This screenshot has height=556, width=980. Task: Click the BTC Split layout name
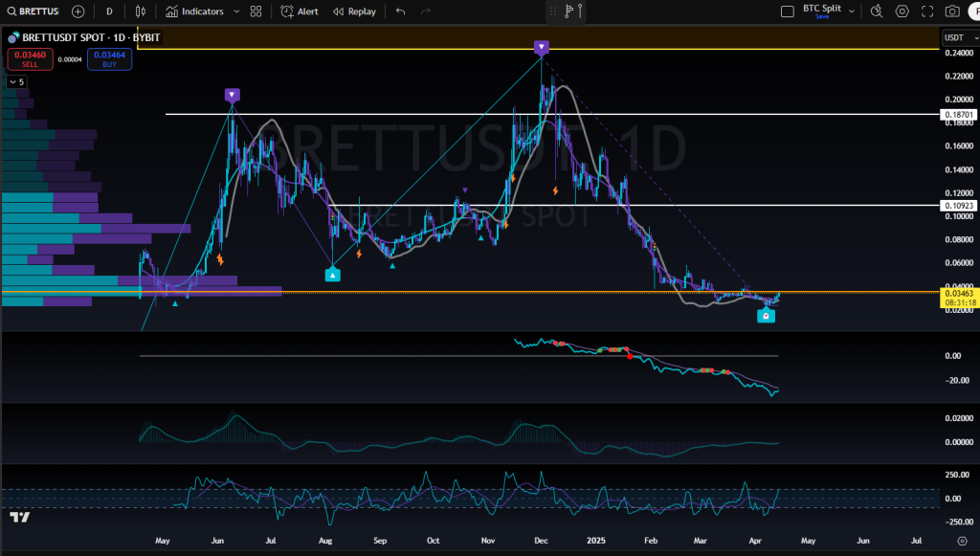point(822,8)
